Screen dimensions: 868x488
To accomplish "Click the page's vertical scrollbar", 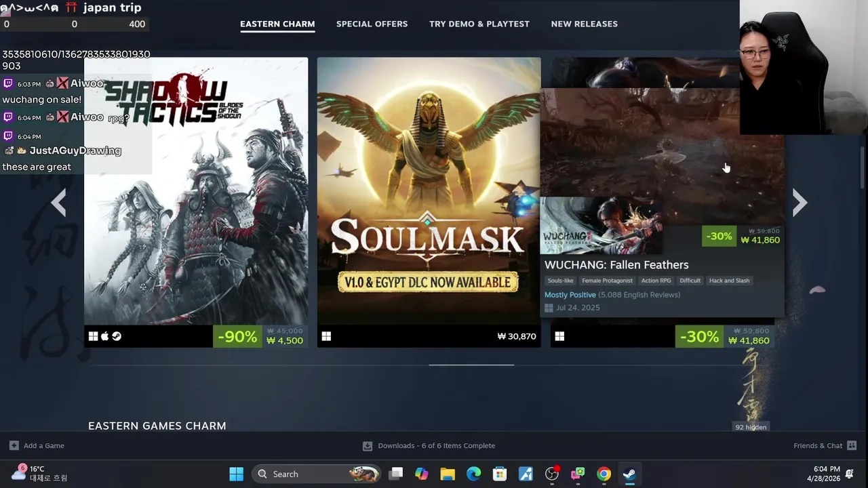I will 863,166.
